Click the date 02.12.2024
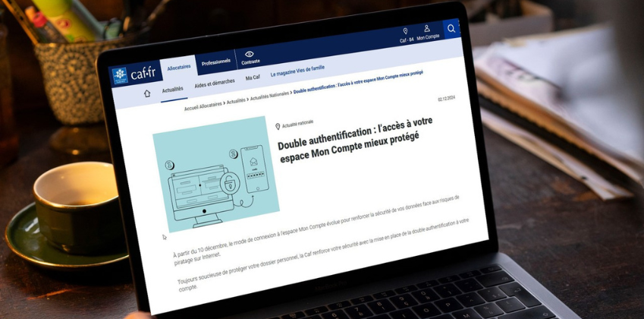The height and width of the screenshot is (319, 644). tap(447, 98)
